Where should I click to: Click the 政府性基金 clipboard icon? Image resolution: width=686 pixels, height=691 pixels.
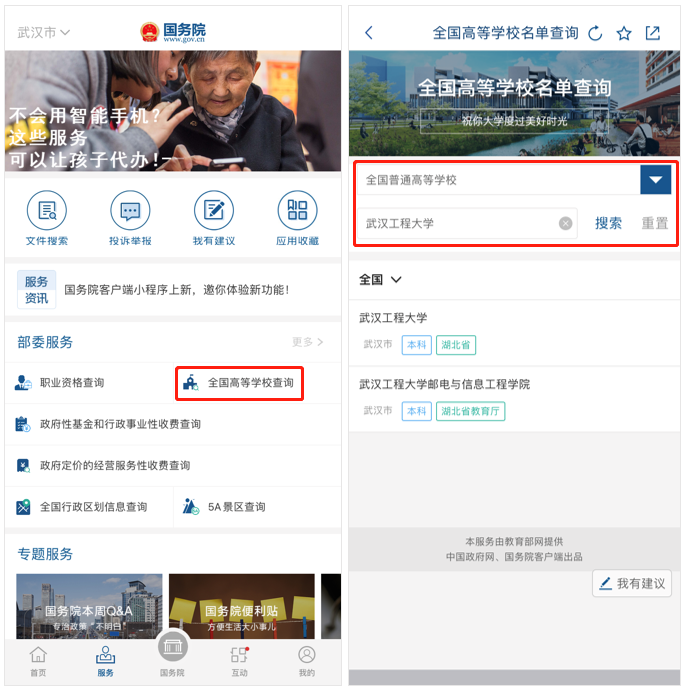pos(22,424)
